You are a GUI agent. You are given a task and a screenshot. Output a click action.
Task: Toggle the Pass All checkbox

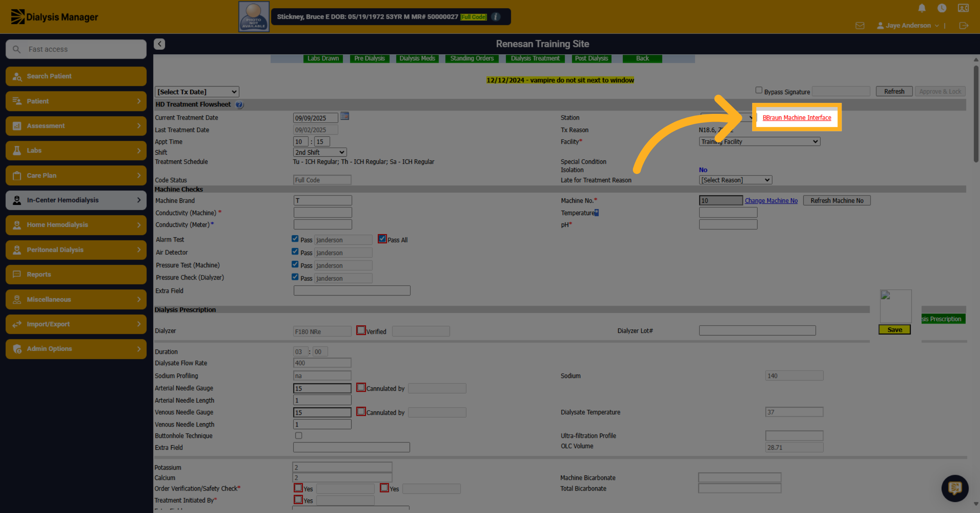(382, 239)
